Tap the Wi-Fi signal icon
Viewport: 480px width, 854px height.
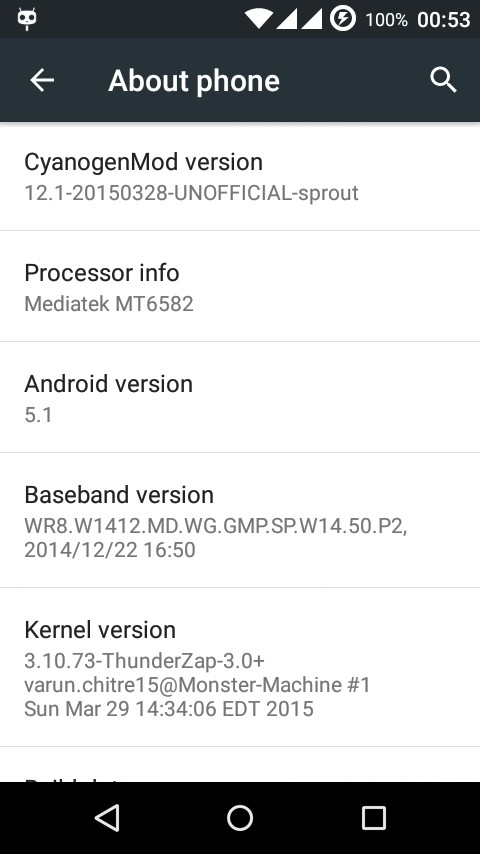[x=259, y=19]
